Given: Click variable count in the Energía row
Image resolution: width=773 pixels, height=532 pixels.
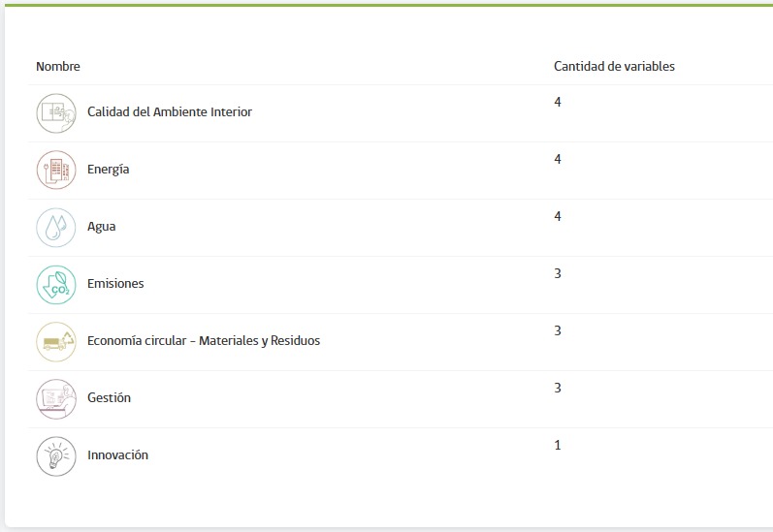Looking at the screenshot, I should coord(558,160).
